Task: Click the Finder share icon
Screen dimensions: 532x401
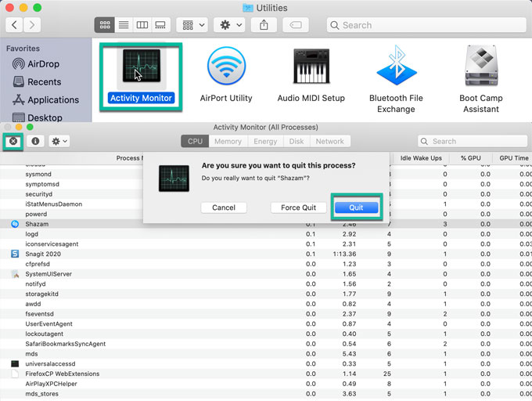Action: (264, 25)
